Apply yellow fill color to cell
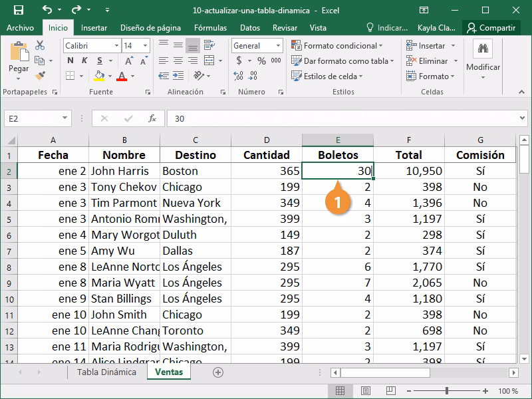The width and height of the screenshot is (532, 399). click(x=99, y=76)
